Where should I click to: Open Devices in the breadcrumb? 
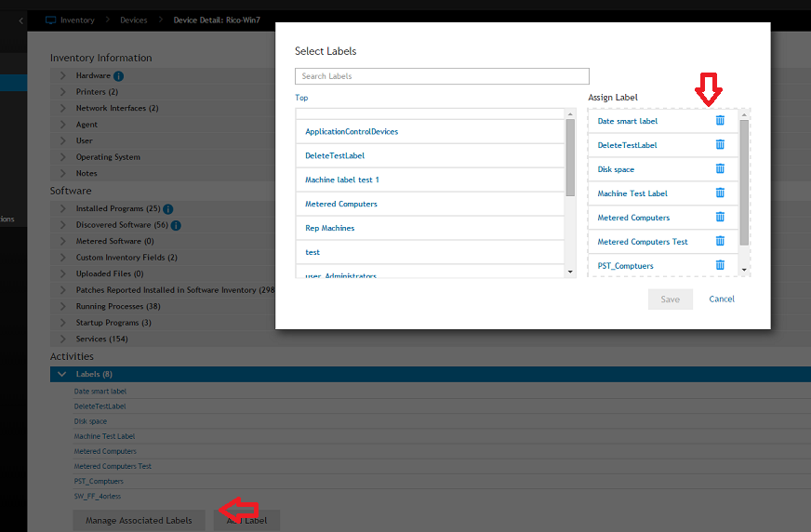[133, 20]
